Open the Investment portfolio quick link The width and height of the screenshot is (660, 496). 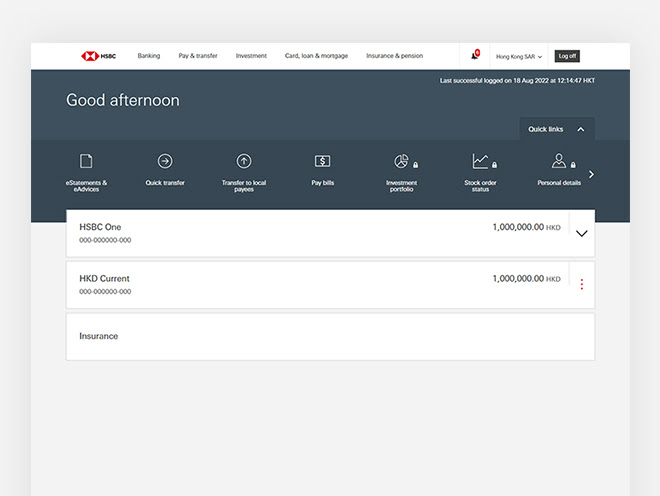[402, 173]
